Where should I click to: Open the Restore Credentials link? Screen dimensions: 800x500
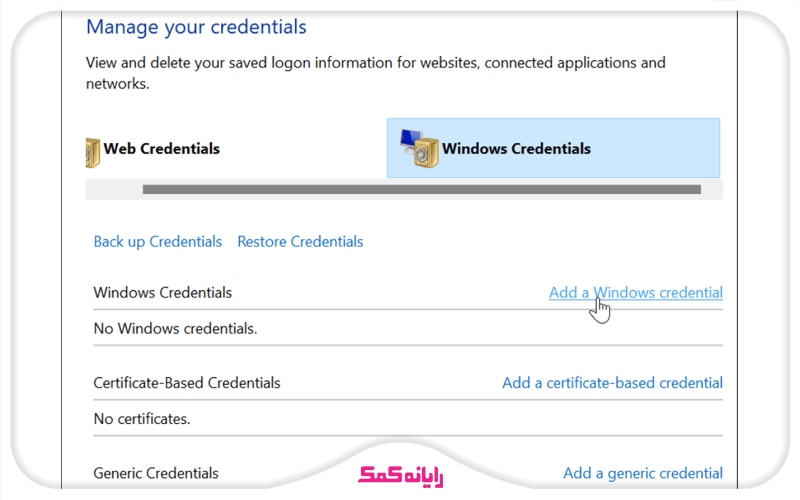click(x=300, y=241)
